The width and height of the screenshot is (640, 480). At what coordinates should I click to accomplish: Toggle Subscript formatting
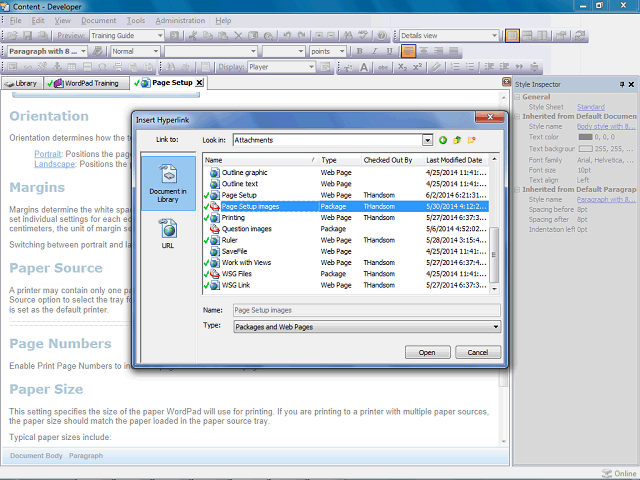point(402,67)
